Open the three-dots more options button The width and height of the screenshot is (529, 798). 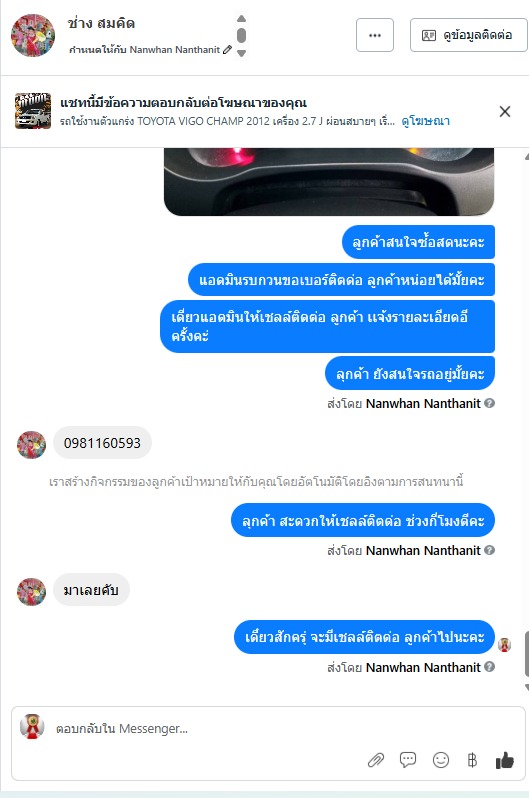coord(375,35)
